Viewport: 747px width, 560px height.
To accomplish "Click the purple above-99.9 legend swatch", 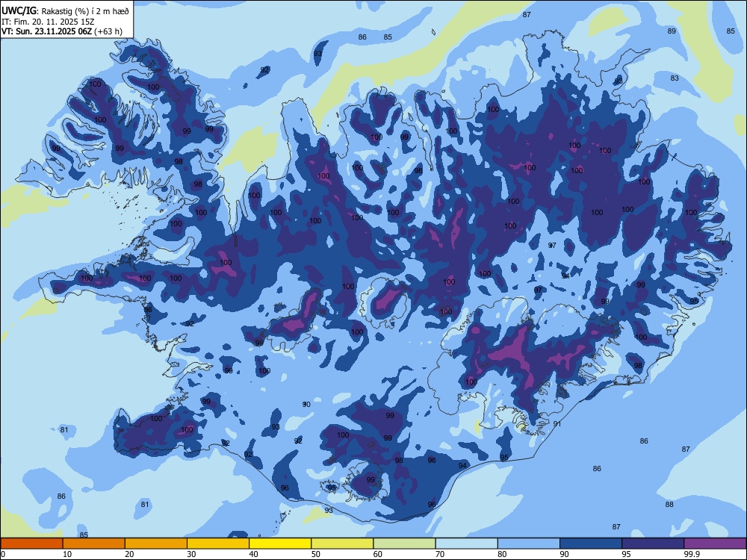I will (715, 544).
